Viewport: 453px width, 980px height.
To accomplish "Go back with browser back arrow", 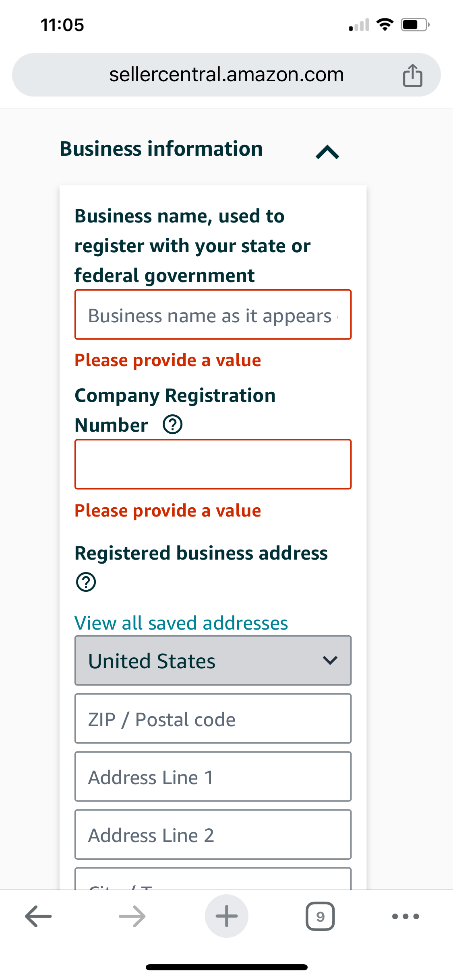I will (38, 916).
